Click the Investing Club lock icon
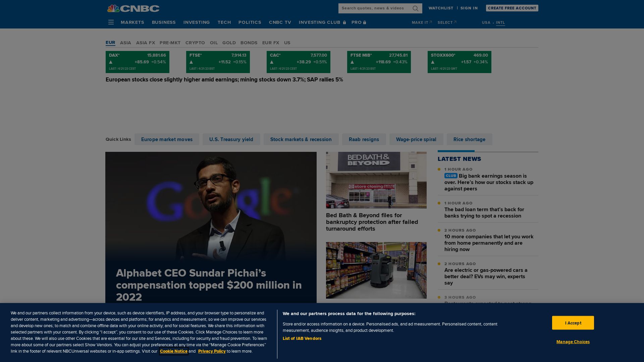The image size is (644, 362). pos(344,22)
